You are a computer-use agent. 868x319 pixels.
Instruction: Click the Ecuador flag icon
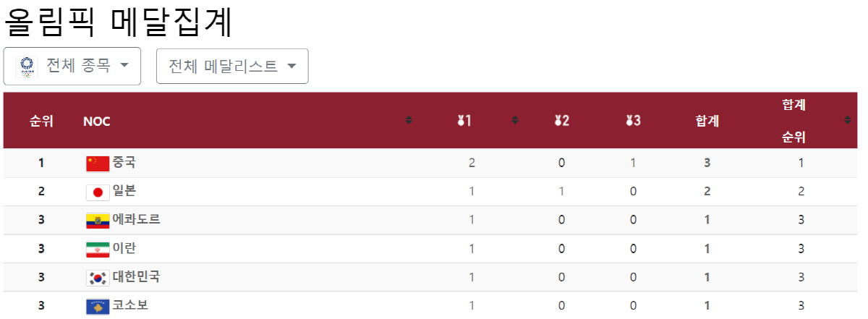tap(98, 220)
